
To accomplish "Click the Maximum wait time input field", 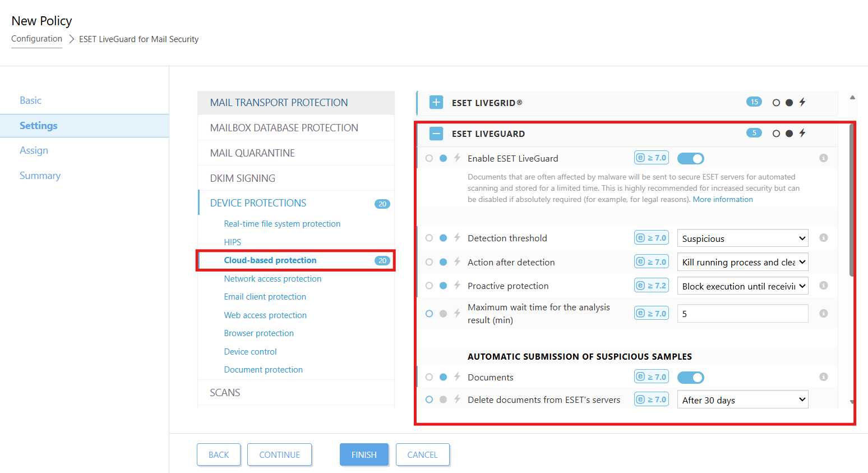I will click(742, 314).
